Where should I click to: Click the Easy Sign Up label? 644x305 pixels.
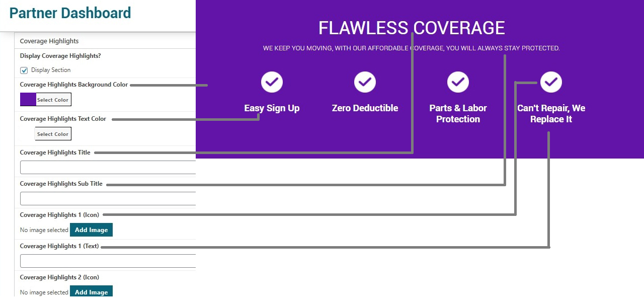tap(272, 108)
